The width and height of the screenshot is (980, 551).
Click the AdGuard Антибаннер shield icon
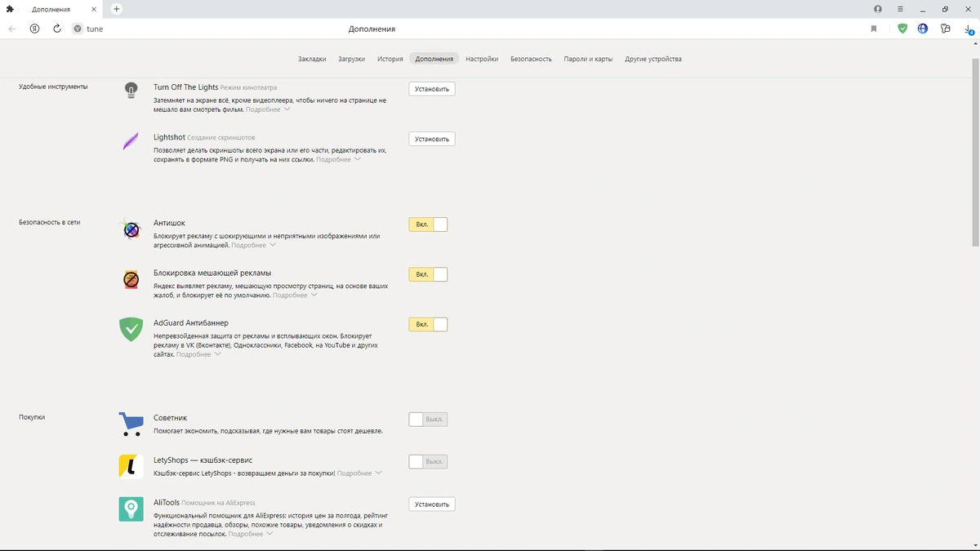click(131, 330)
